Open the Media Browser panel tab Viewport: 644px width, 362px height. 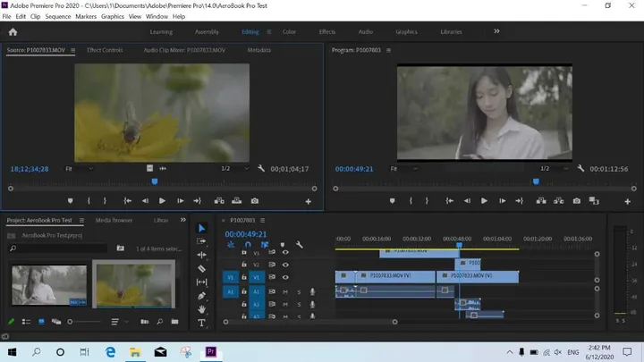[114, 219]
